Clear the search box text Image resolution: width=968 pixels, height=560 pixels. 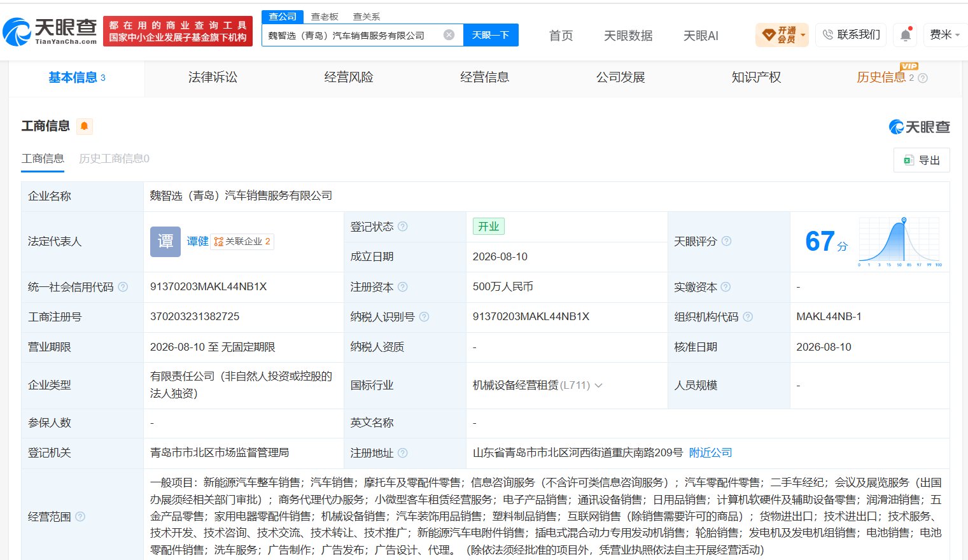point(449,35)
